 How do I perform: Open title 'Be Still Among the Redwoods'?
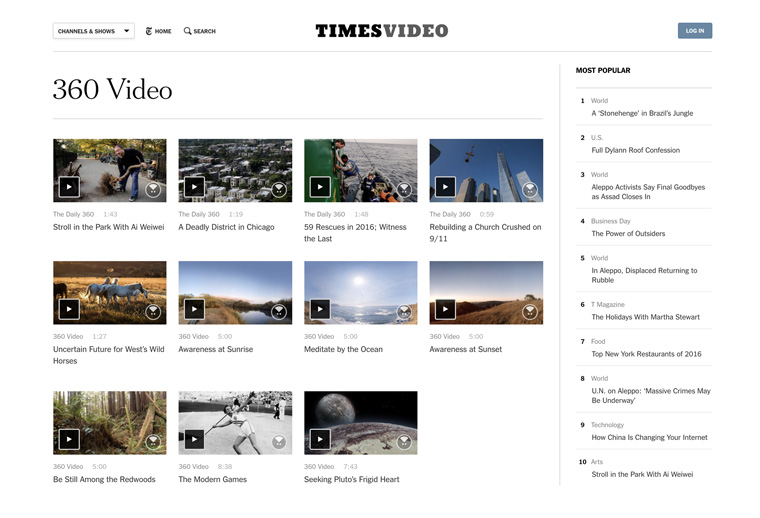point(104,479)
